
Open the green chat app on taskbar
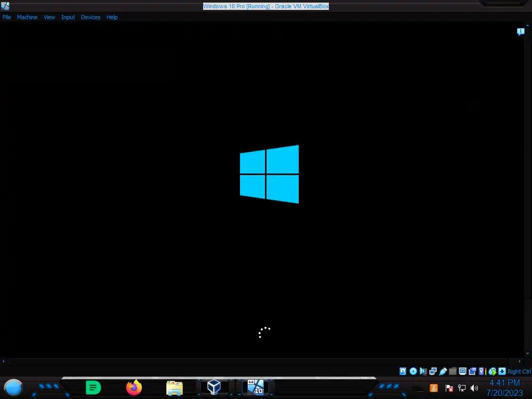tap(94, 388)
